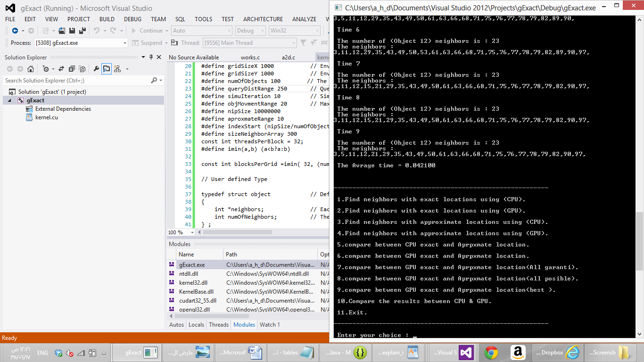This screenshot has height=362, width=644.
Task: Open the ARCHITECTURE menu
Action: pos(263,19)
